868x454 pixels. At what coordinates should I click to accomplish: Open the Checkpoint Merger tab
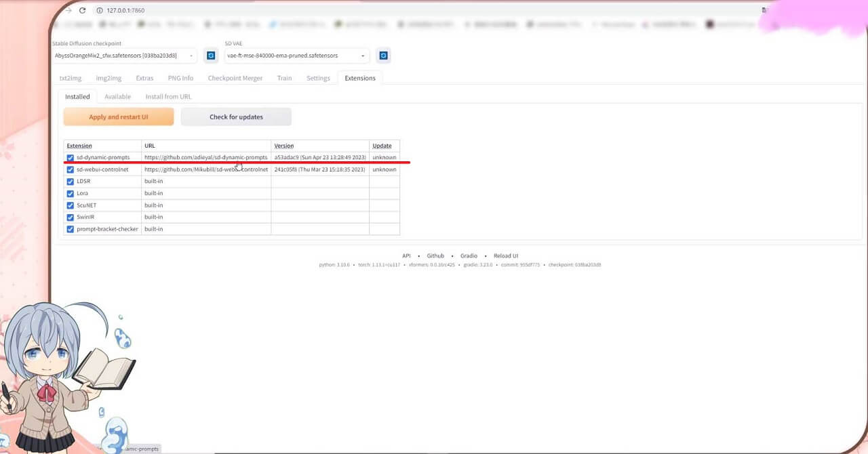pos(235,78)
